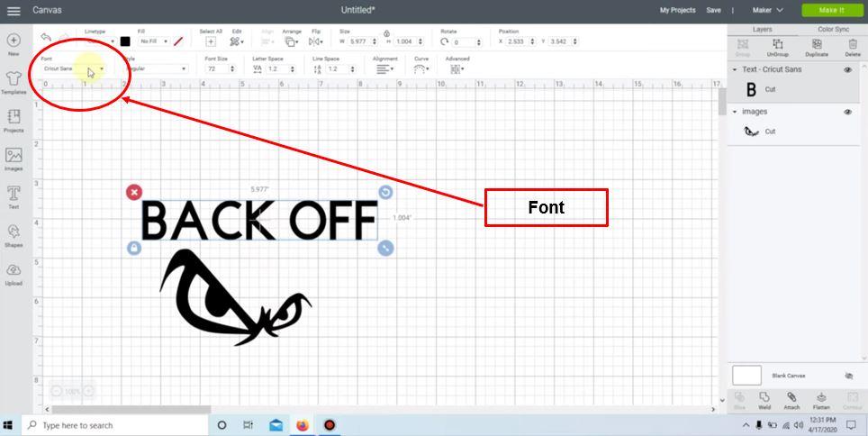868x436 pixels.
Task: Open the Font dropdown showing Cricut Sans
Action: [x=73, y=68]
